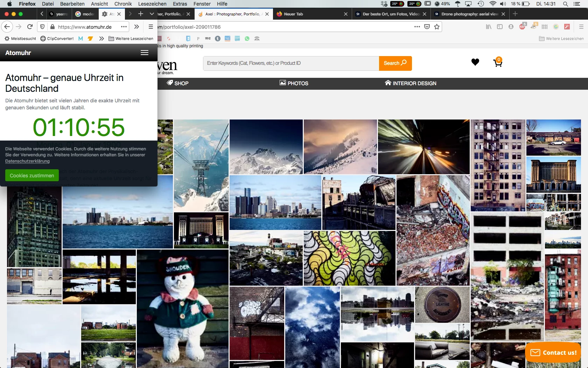Click Atomuhr address bar with https://www.atomuhr.de
Viewport: 588px width, 368px height.
coord(84,27)
